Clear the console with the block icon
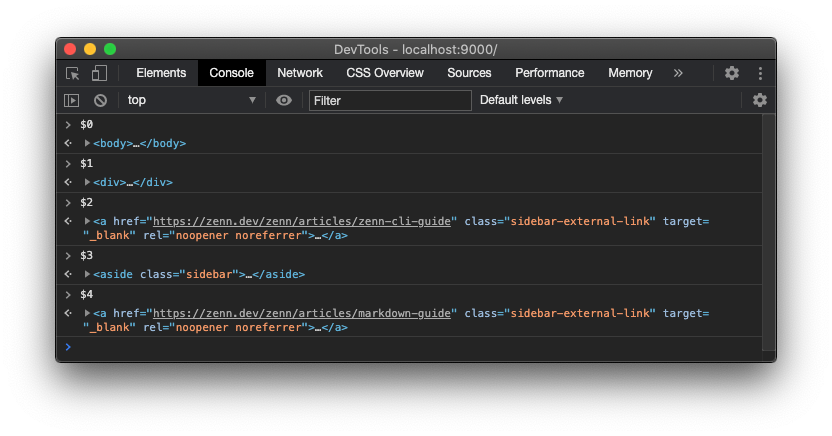 click(x=100, y=100)
